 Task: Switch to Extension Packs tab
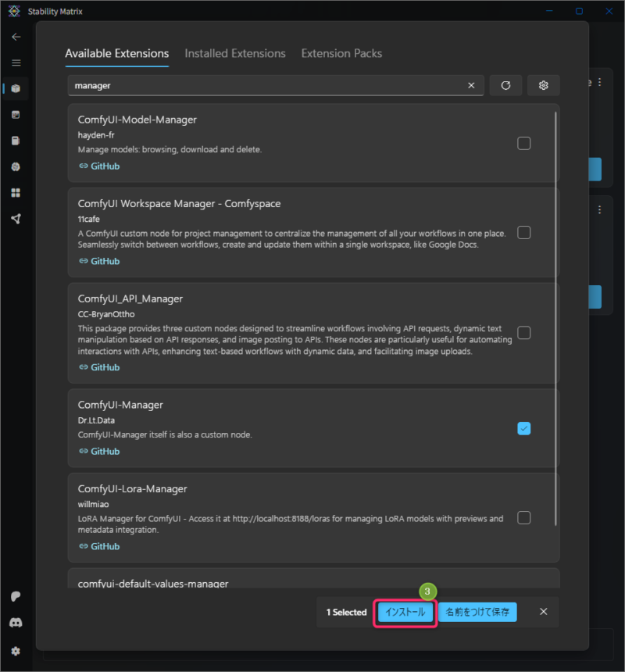pos(341,54)
